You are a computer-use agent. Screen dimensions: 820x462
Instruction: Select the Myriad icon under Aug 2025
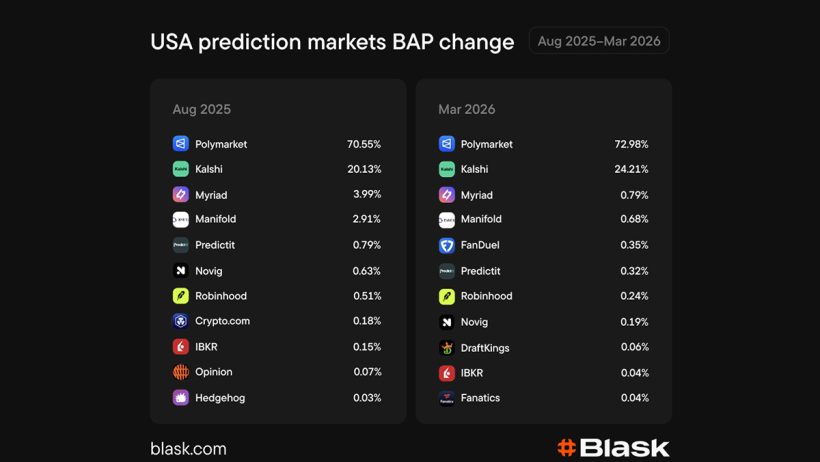[x=181, y=194]
